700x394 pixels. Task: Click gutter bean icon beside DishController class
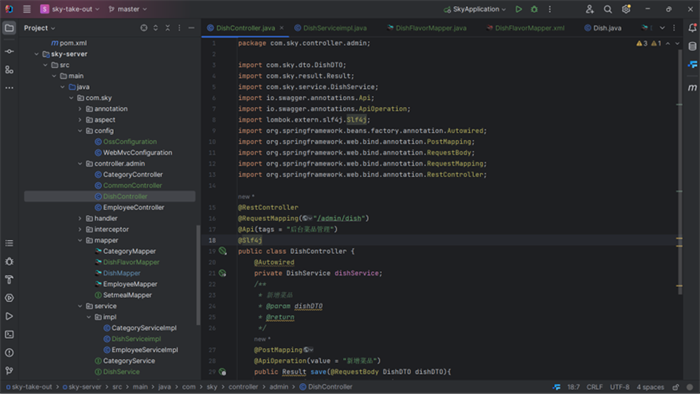tap(222, 251)
